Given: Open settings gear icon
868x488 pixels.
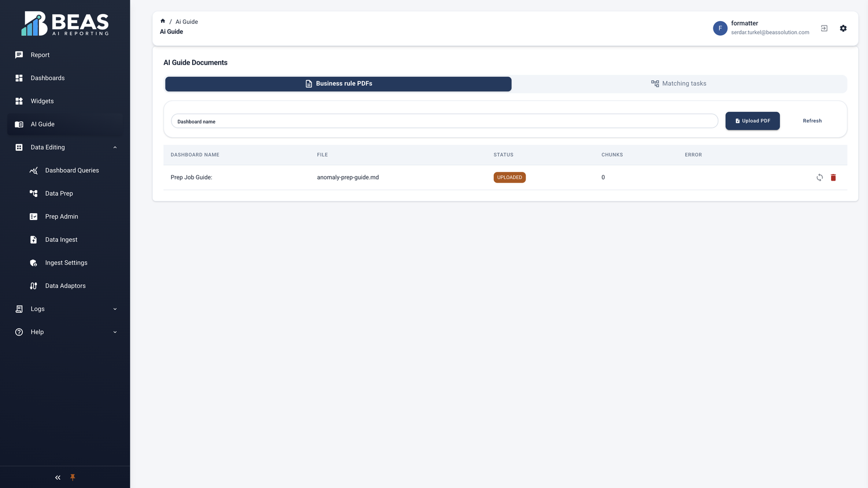Looking at the screenshot, I should pos(843,28).
